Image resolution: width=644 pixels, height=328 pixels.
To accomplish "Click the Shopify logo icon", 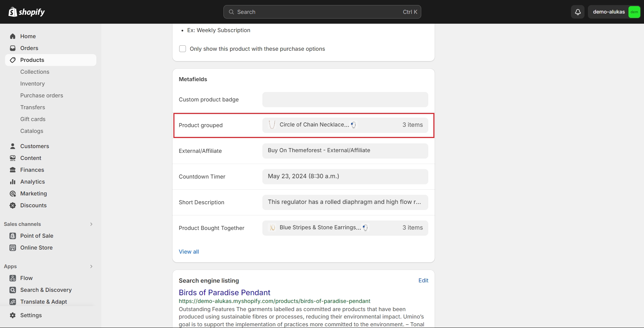I will [13, 12].
